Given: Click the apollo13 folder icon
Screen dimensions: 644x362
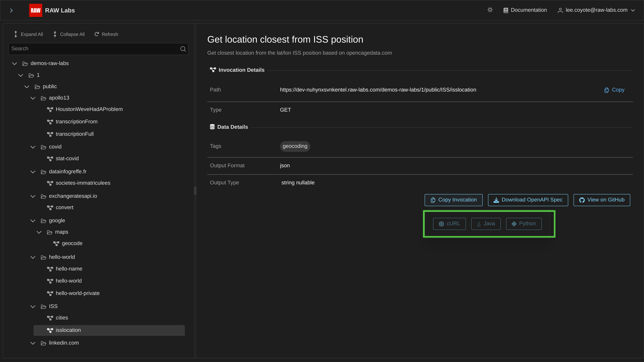Looking at the screenshot, I should point(43,98).
